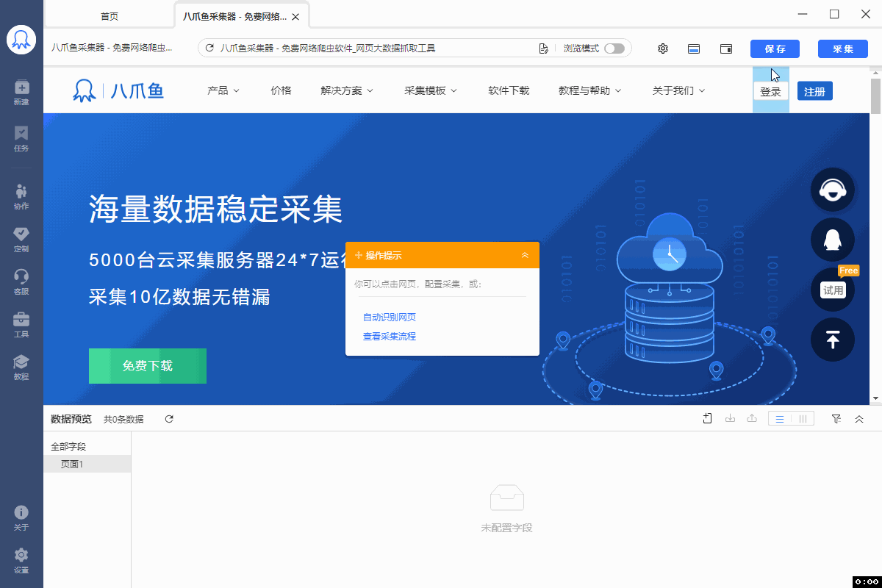882x588 pixels.
Task: Open the 教程 tutorials sidebar section
Action: tap(21, 367)
